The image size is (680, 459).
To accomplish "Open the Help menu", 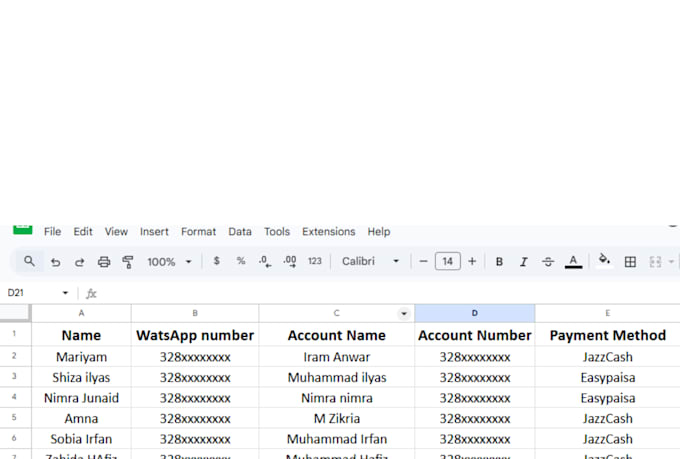I will (x=379, y=232).
